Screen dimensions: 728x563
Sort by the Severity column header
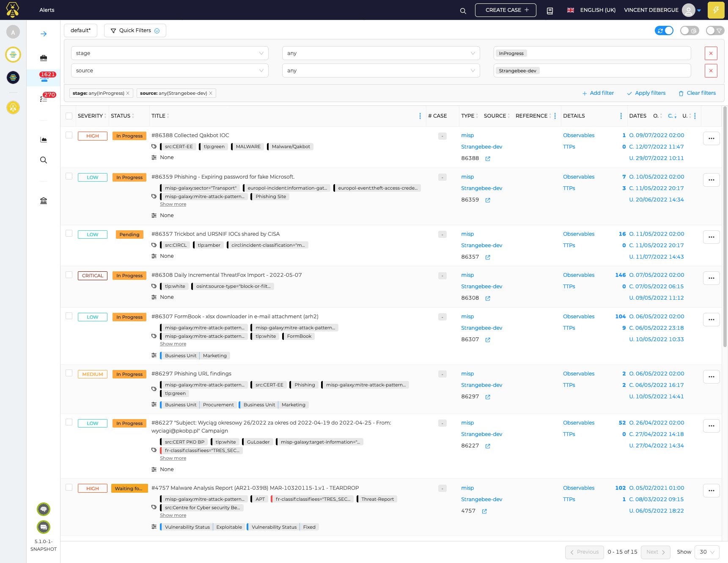[x=92, y=116]
